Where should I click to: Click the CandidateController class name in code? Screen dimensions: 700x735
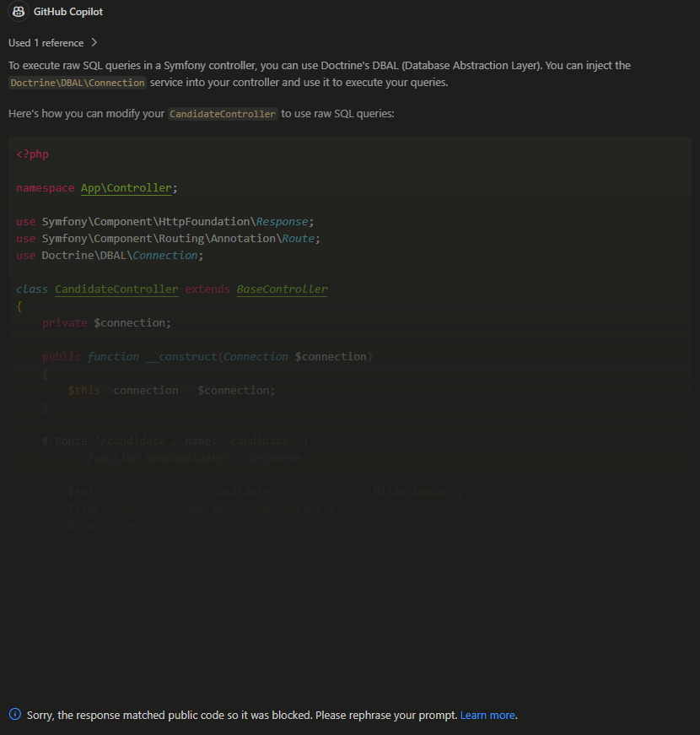click(x=116, y=289)
